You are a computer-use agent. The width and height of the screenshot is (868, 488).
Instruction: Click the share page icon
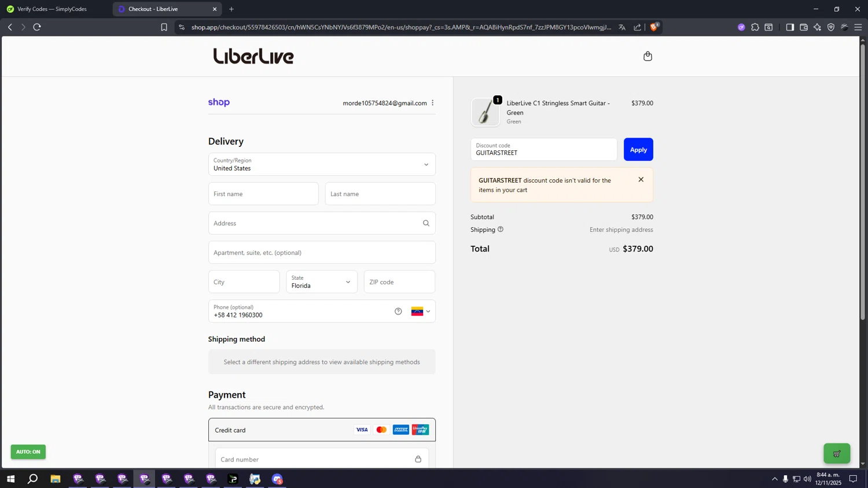tap(637, 27)
